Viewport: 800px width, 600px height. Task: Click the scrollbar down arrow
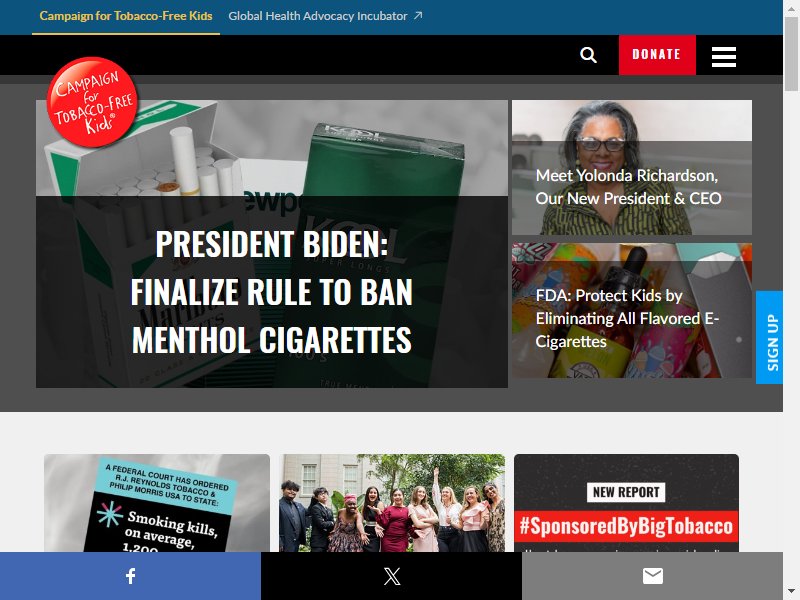coord(791,593)
